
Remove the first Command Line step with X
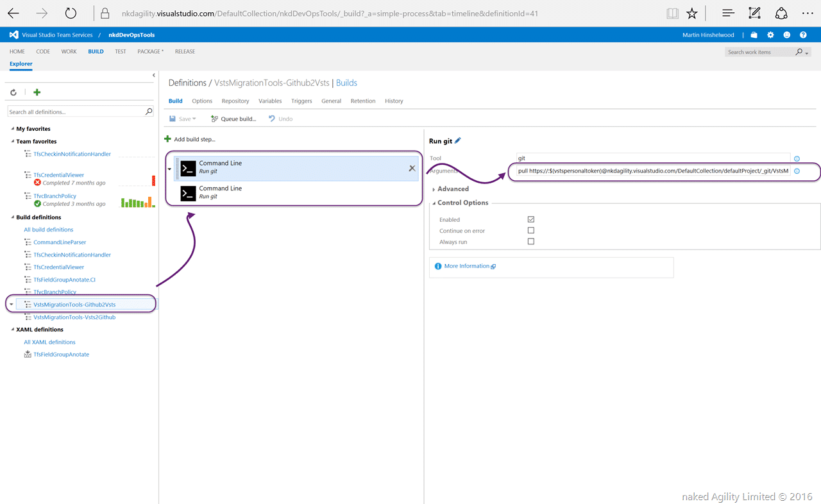412,168
